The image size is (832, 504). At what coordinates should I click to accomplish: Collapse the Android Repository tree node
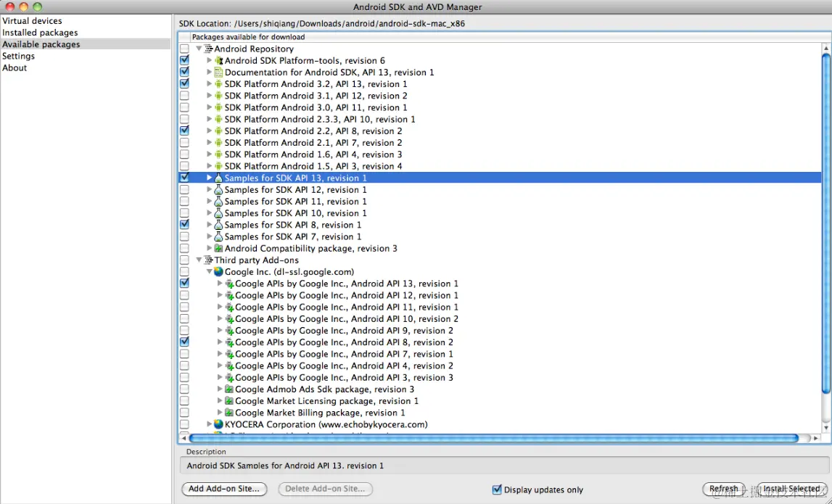tap(199, 49)
